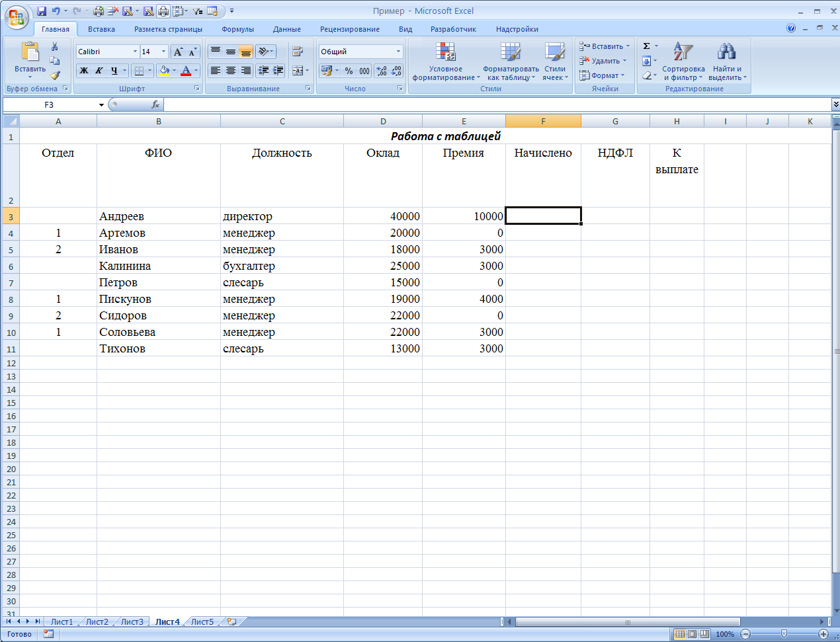This screenshot has height=642, width=840.
Task: Click the Вставить paste clipboard icon
Action: [x=30, y=52]
